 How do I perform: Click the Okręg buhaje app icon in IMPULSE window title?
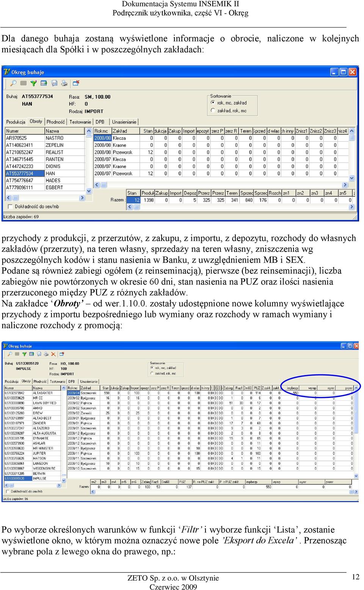pyautogui.click(x=5, y=346)
